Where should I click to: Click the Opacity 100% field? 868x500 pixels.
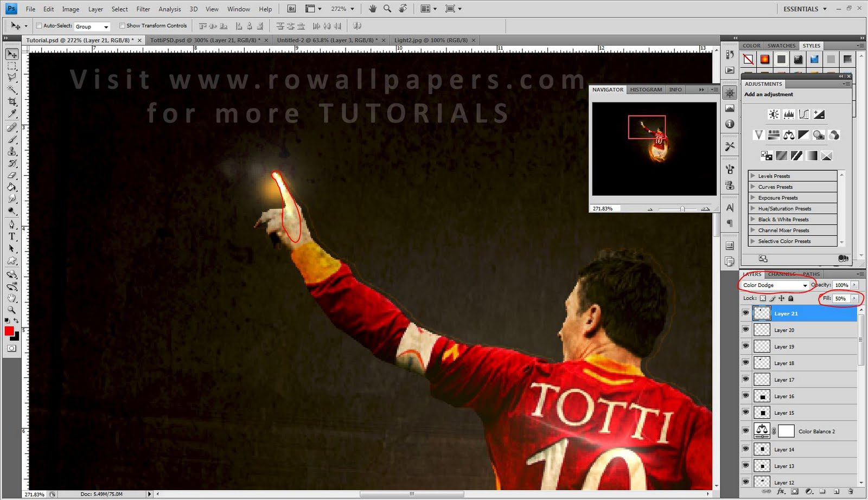(841, 285)
